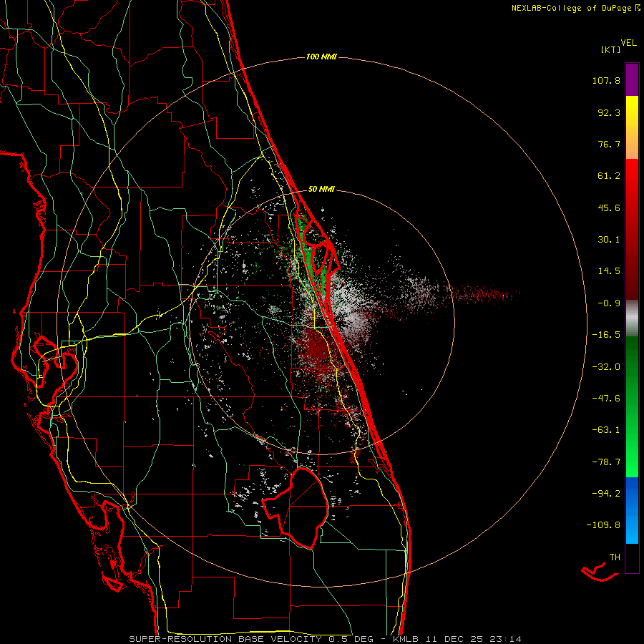Click the Super-Resolution Base Velocity caption

(x=326, y=639)
